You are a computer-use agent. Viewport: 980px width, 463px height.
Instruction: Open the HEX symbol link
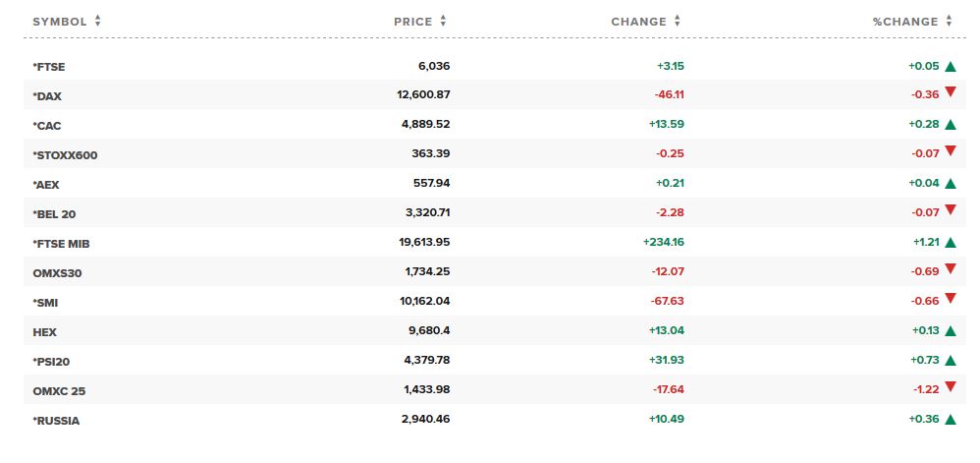pyautogui.click(x=44, y=332)
